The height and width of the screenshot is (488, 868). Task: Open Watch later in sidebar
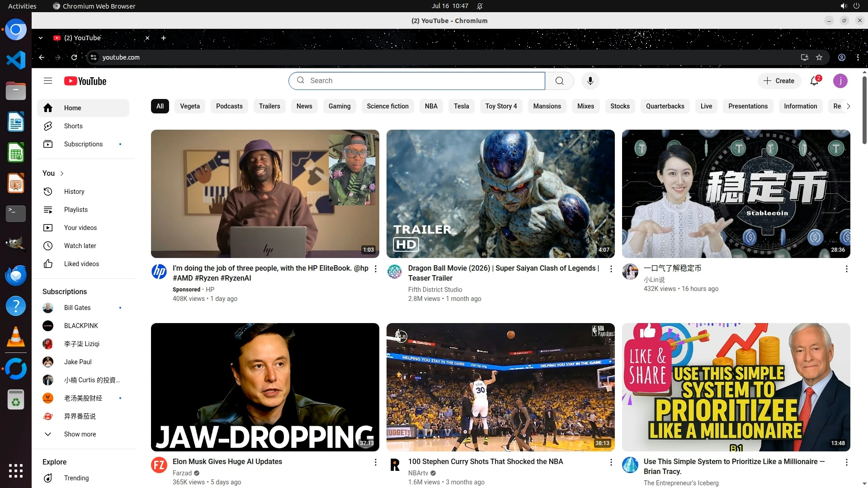(80, 246)
